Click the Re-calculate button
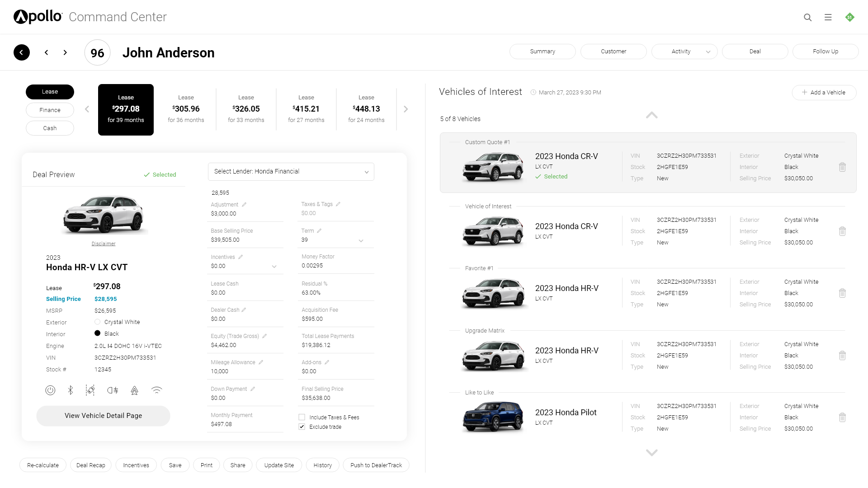 (x=43, y=465)
